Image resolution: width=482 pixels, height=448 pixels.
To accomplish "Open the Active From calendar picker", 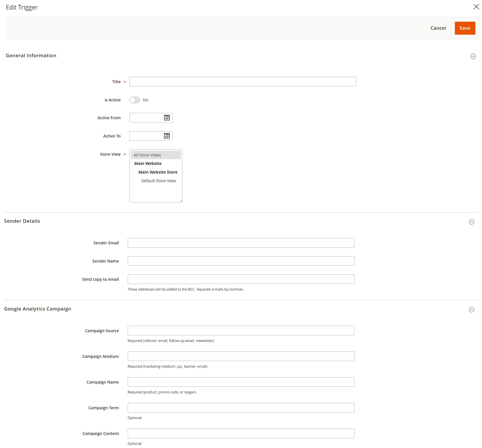I will tap(167, 118).
